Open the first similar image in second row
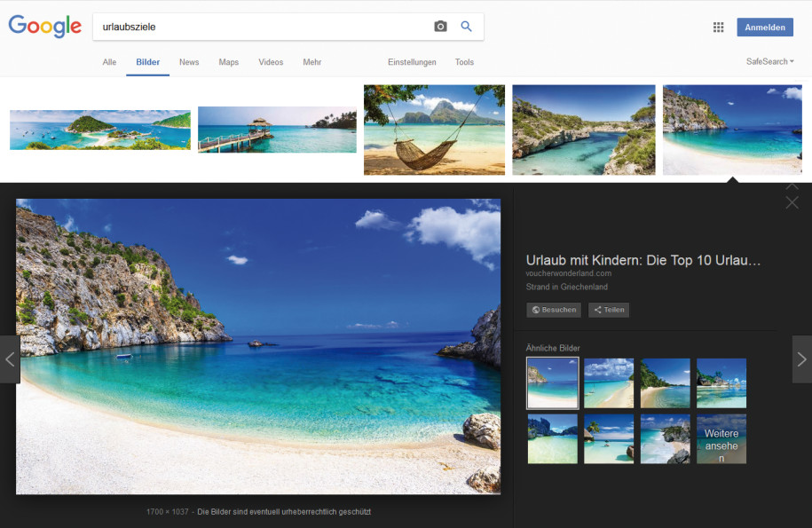Image resolution: width=812 pixels, height=528 pixels. tap(553, 439)
